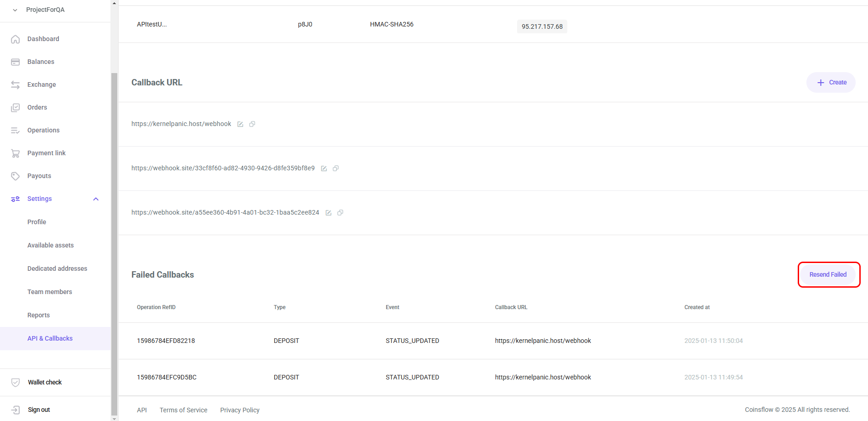This screenshot has height=421, width=868.
Task: Edit the a55ee360 callback URL with pencil icon
Action: click(x=329, y=212)
